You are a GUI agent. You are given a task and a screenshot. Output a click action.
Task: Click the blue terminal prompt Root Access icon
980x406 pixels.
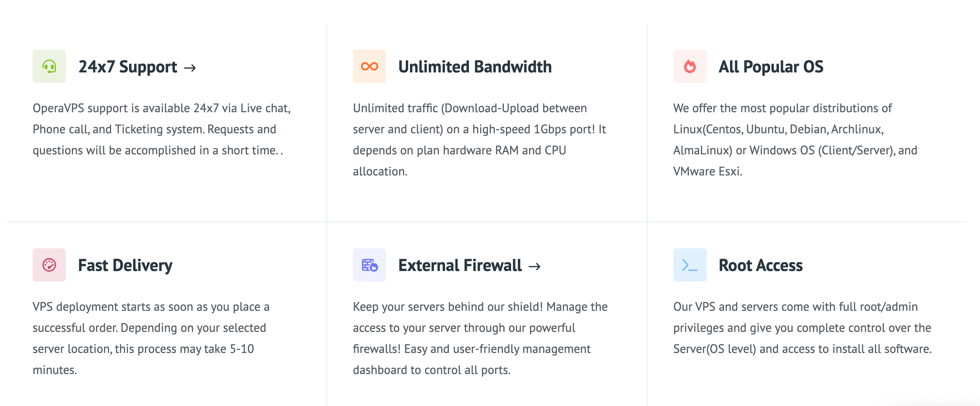tap(689, 265)
